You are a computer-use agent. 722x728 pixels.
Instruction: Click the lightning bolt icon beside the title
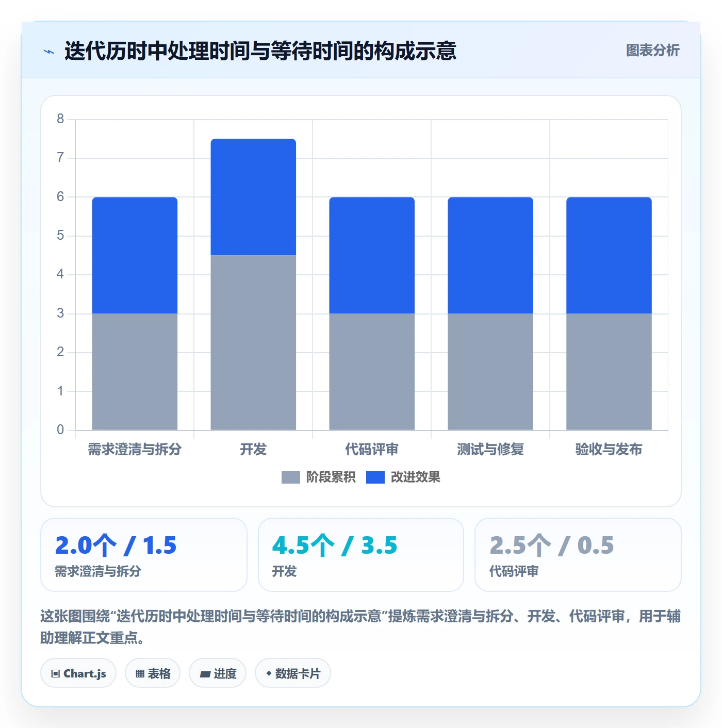coord(49,52)
